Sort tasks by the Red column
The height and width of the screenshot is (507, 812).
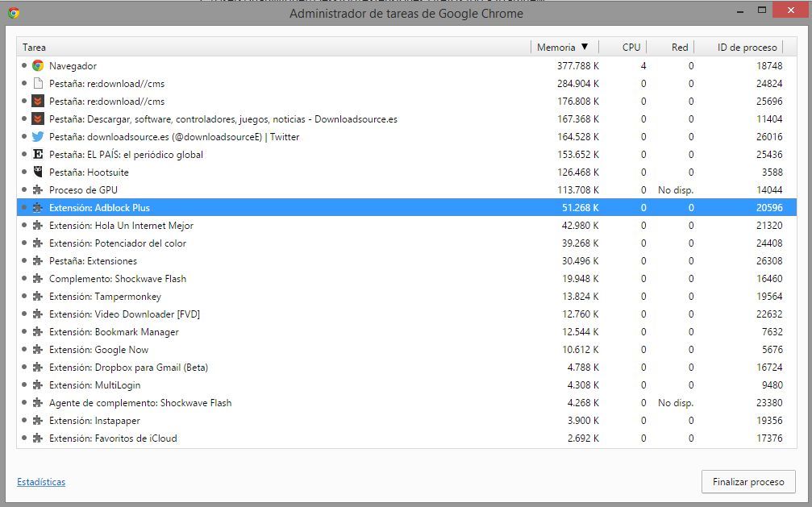(x=671, y=47)
